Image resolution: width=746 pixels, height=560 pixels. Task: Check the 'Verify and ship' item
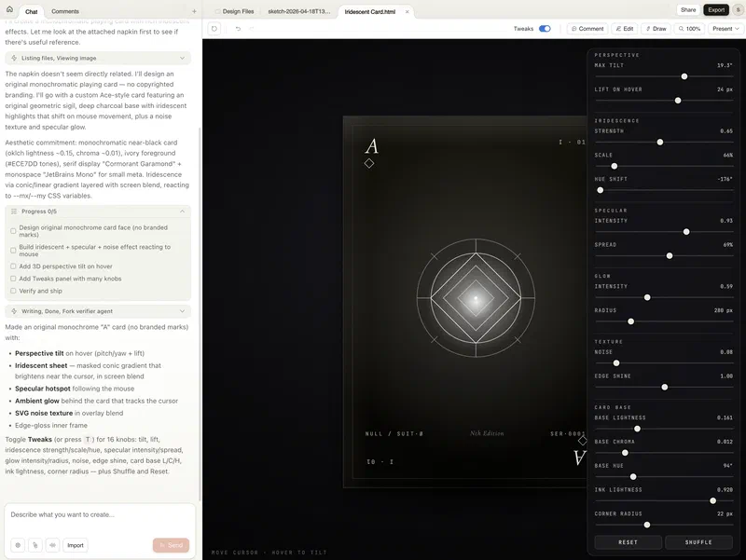pos(13,291)
